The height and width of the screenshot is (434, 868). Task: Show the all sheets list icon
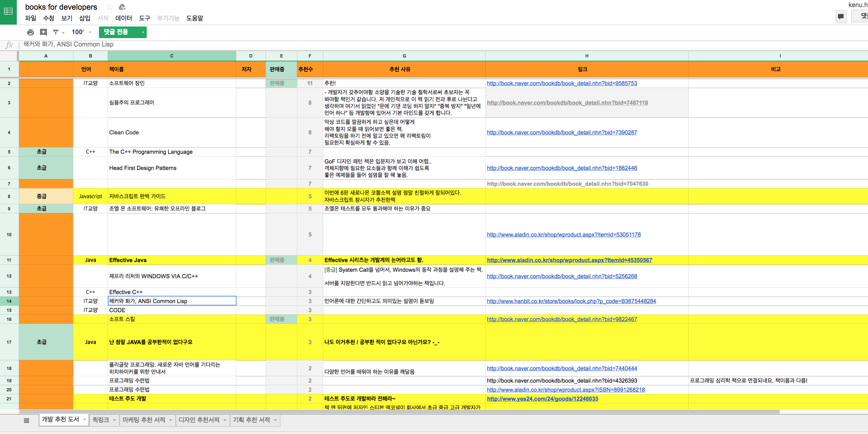26,420
